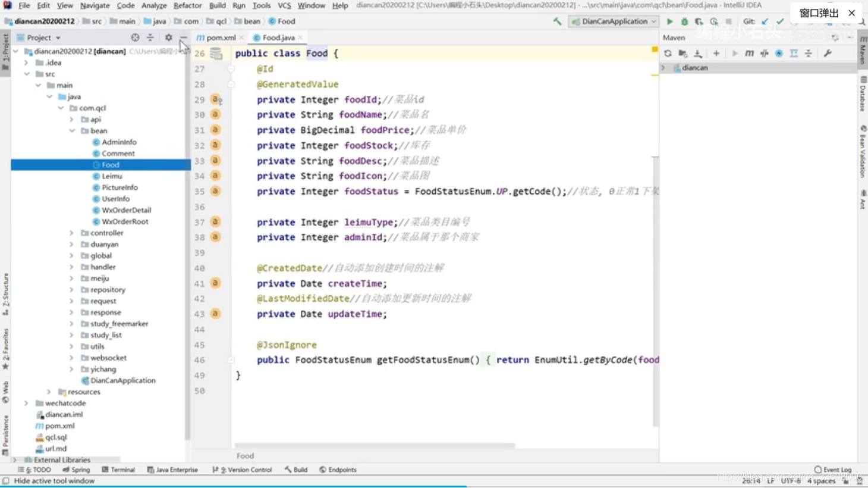
Task: Click the Stop process square icon
Action: coord(729,21)
